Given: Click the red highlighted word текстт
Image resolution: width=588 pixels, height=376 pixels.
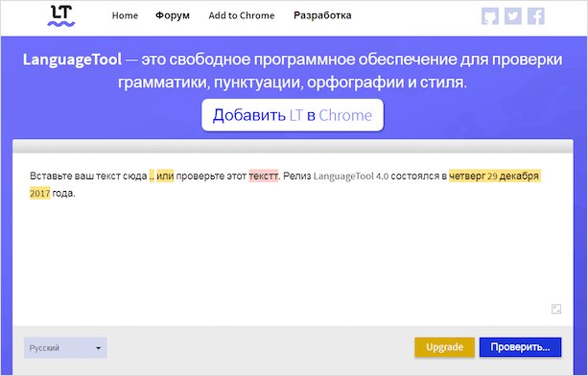Looking at the screenshot, I should pos(263,176).
